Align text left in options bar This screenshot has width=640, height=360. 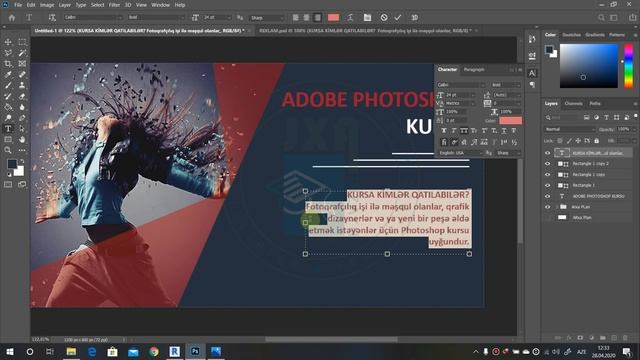296,18
